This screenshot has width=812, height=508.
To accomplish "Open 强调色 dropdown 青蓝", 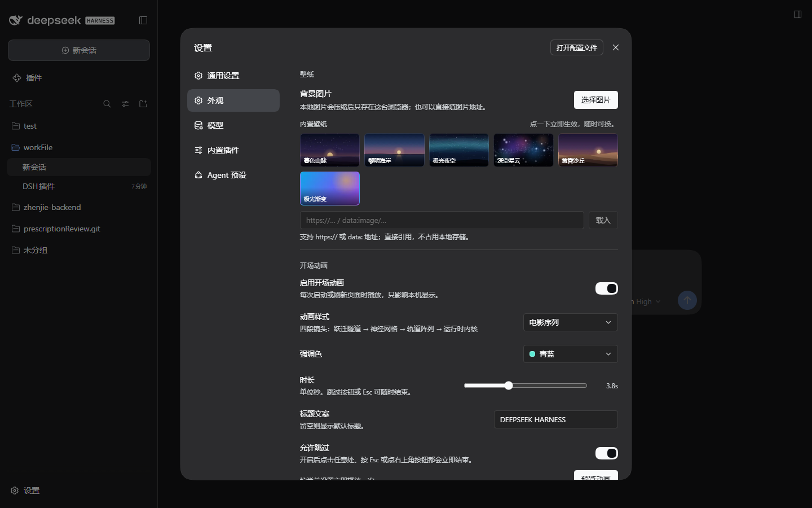I will 570,354.
